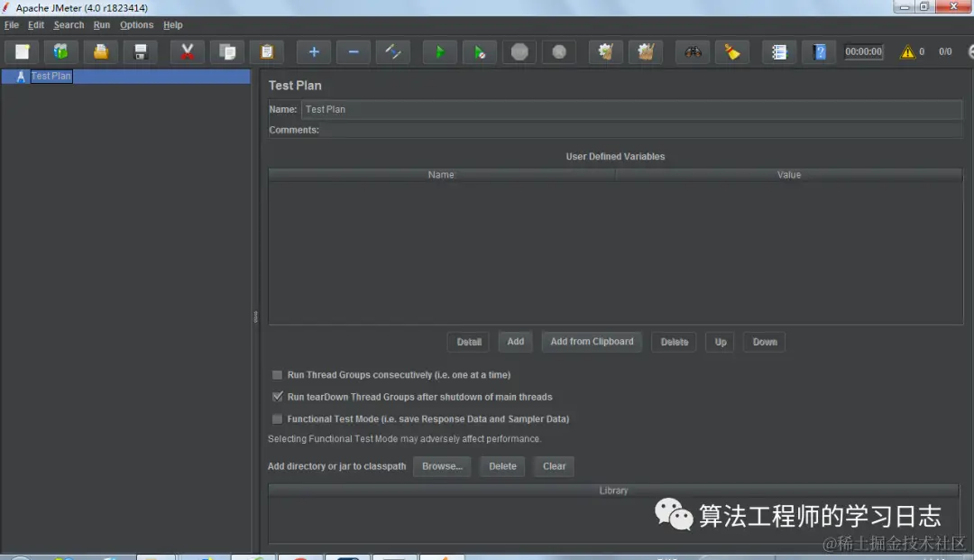Click the Delete button next to Browse
This screenshot has width=974, height=560.
pos(502,466)
